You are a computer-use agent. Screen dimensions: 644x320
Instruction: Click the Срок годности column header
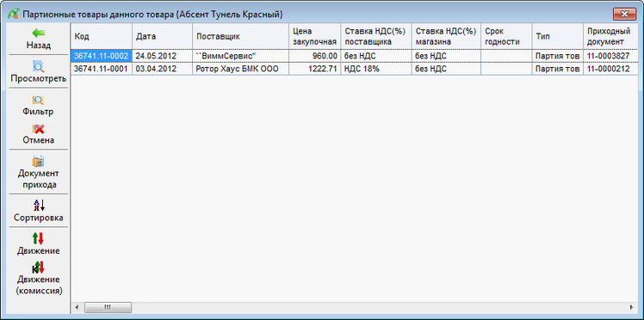(506, 36)
